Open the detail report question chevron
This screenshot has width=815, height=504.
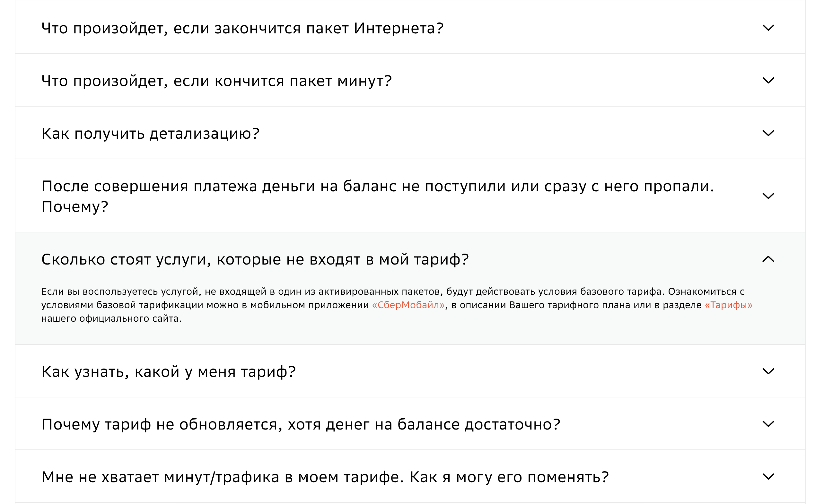[x=769, y=133]
